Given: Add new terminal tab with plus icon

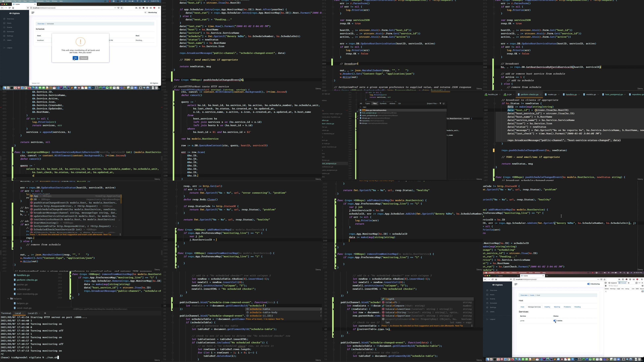Looking at the screenshot, I should pyautogui.click(x=45, y=313).
